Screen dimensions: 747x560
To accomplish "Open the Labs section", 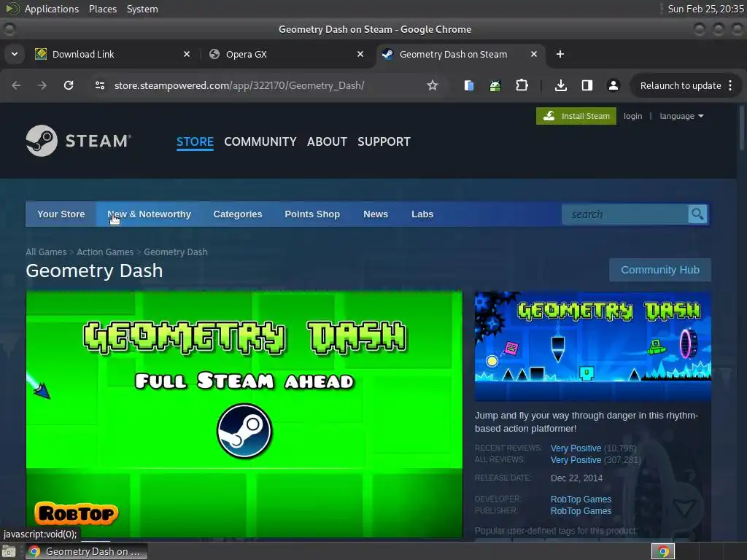I will (422, 214).
